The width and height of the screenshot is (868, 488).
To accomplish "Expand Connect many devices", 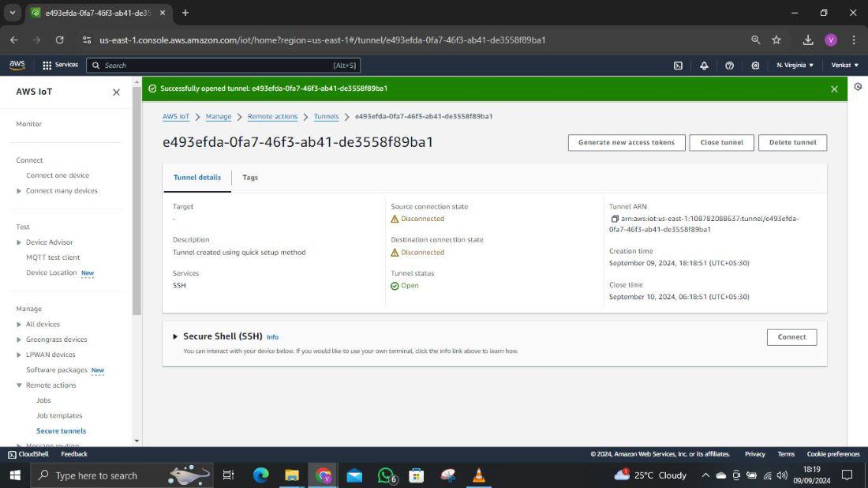I will point(19,191).
